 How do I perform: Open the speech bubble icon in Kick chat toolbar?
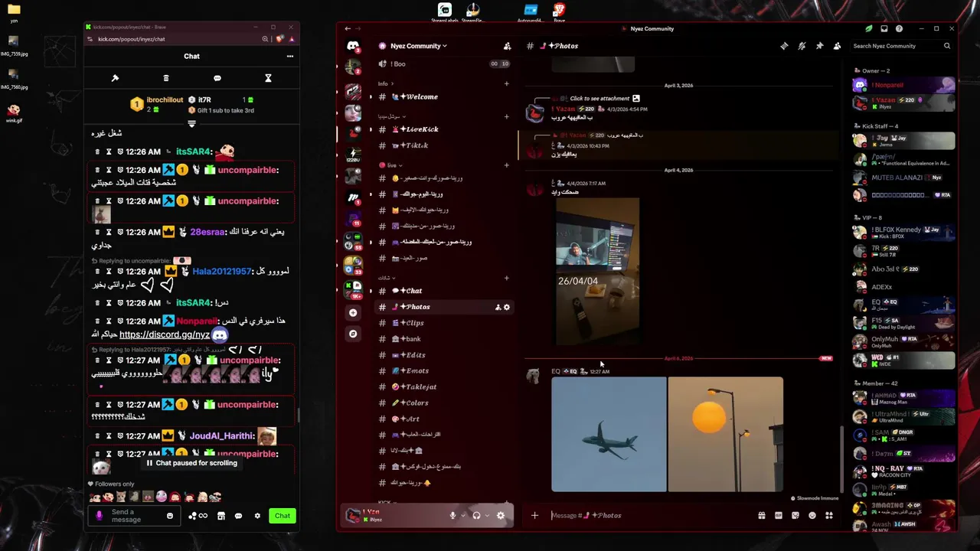(x=217, y=78)
